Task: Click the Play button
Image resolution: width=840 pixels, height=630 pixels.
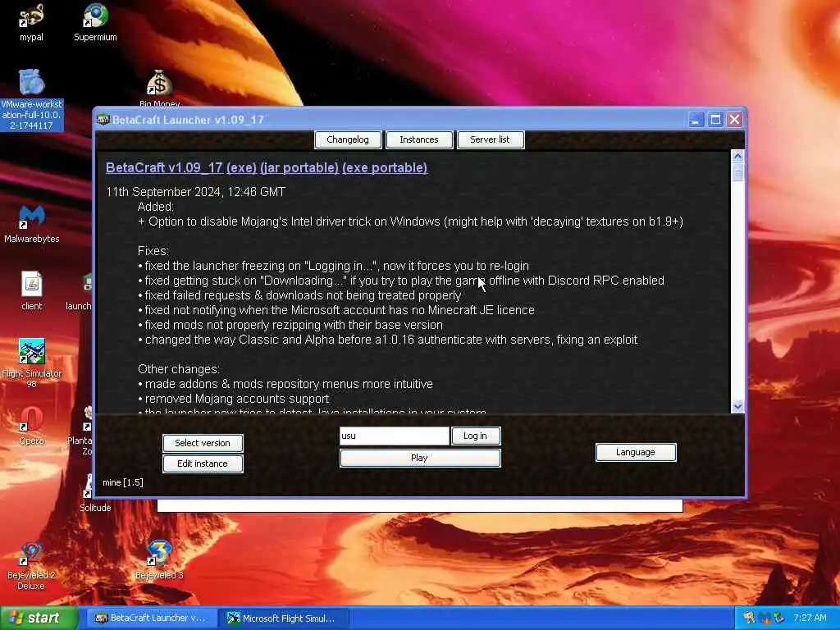Action: [420, 458]
